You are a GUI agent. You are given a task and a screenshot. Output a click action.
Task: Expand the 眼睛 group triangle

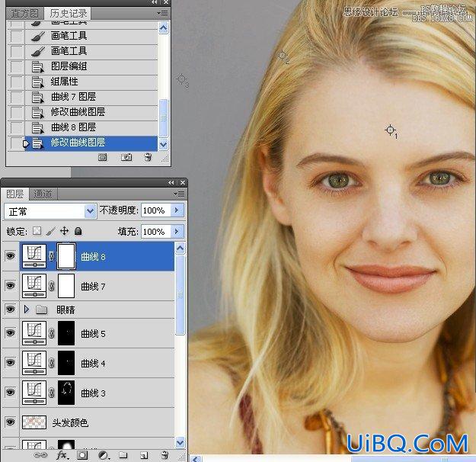pyautogui.click(x=27, y=310)
